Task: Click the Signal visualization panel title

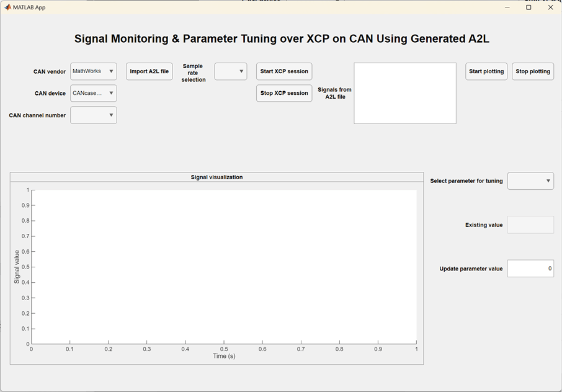Action: pos(217,177)
